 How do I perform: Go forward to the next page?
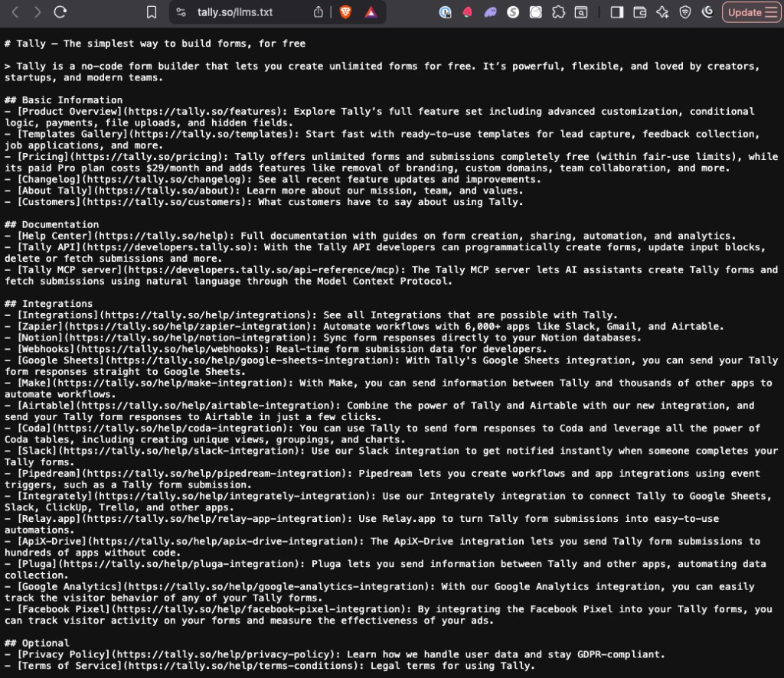click(x=38, y=12)
